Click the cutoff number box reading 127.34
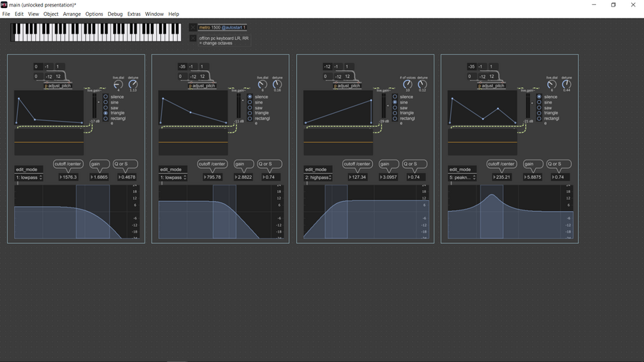Viewport: 644px width, 362px height. pyautogui.click(x=357, y=177)
